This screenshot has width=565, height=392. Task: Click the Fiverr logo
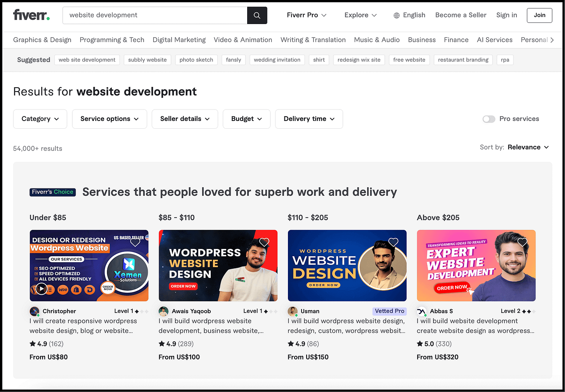click(31, 15)
